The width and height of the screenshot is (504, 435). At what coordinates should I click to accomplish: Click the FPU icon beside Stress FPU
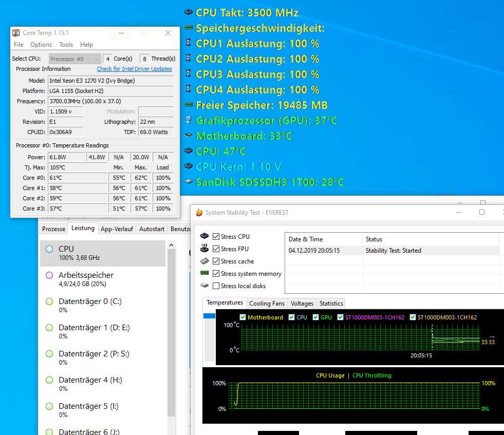click(204, 248)
